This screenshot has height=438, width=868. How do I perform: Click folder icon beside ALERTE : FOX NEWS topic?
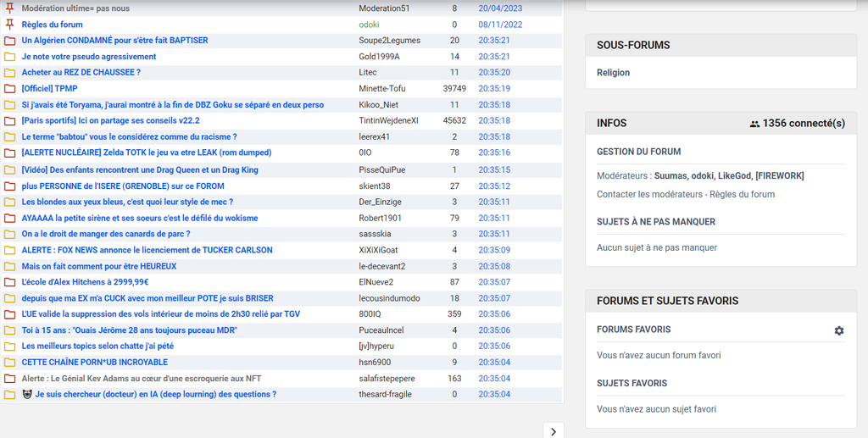[10, 251]
